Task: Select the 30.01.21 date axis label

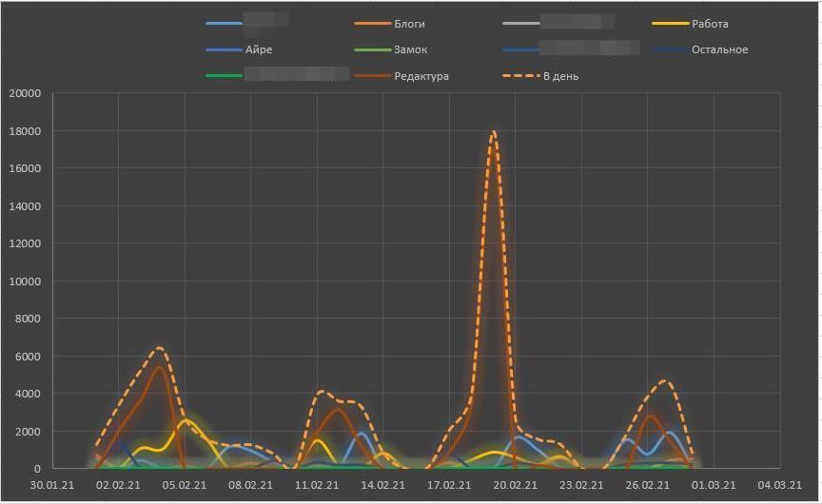Action: (52, 484)
